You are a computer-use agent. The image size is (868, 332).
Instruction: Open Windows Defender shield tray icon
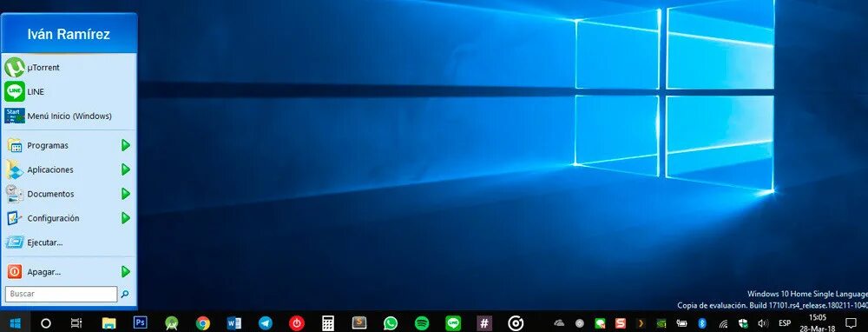tap(744, 323)
